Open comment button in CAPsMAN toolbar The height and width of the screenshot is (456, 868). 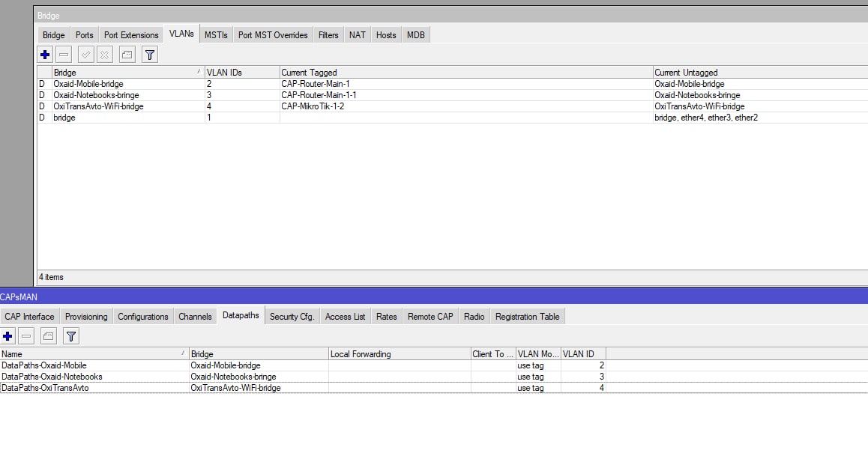48,336
